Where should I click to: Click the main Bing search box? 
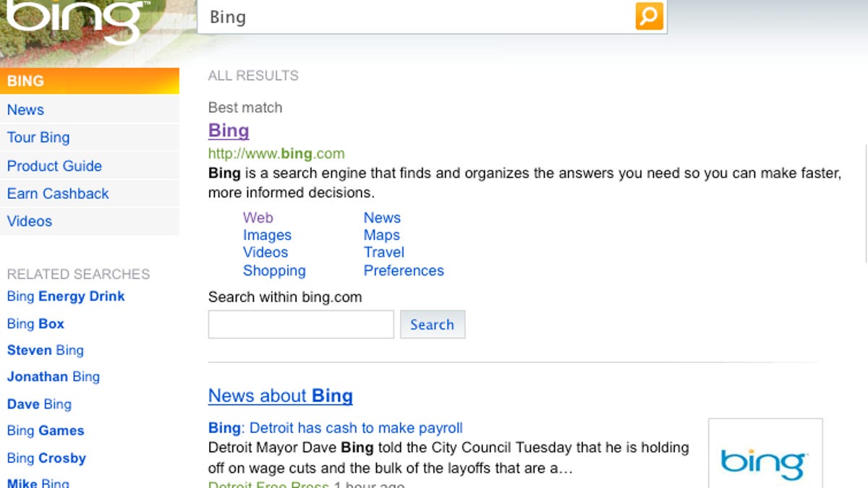(416, 17)
